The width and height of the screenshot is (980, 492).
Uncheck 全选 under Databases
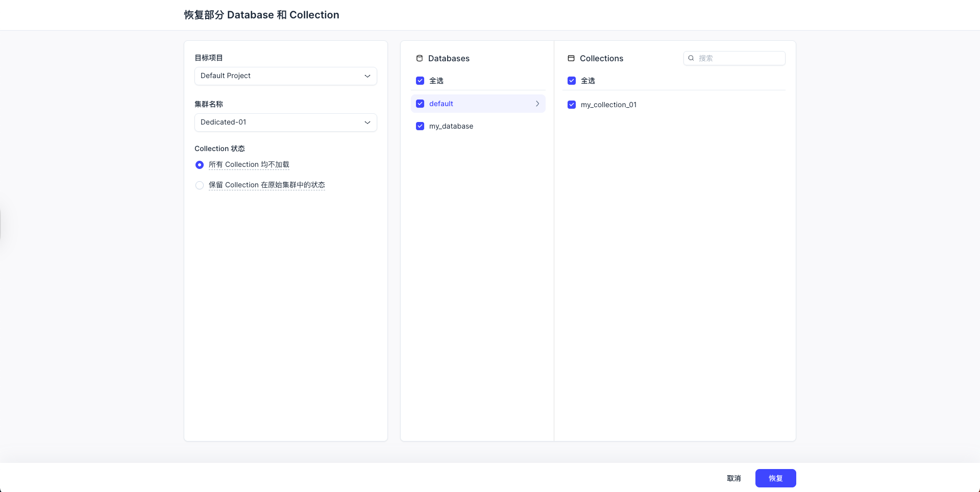[420, 81]
